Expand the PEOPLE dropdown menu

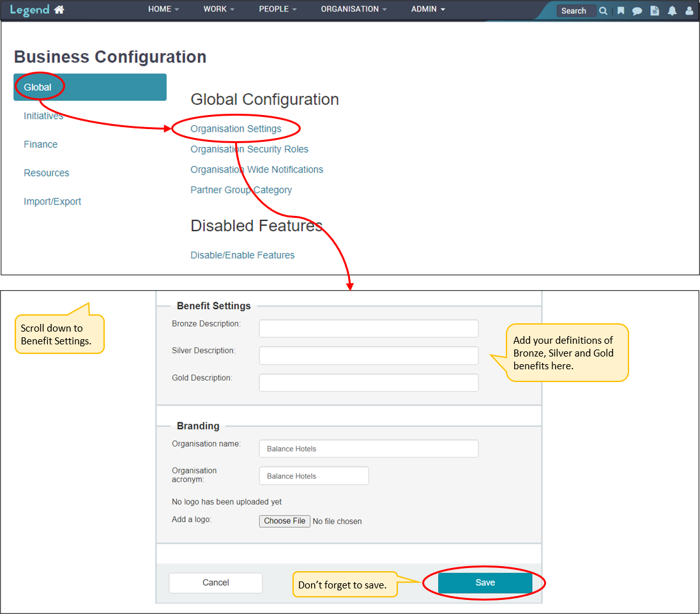278,10
